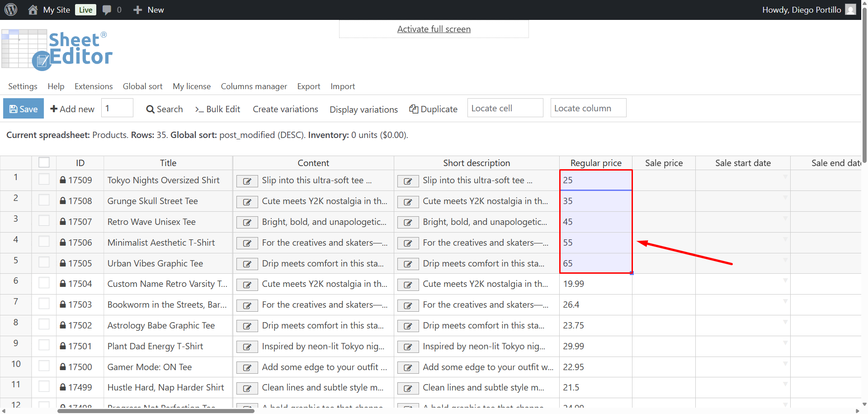The width and height of the screenshot is (868, 414).
Task: Toggle the select-all checkbox in header
Action: point(44,162)
